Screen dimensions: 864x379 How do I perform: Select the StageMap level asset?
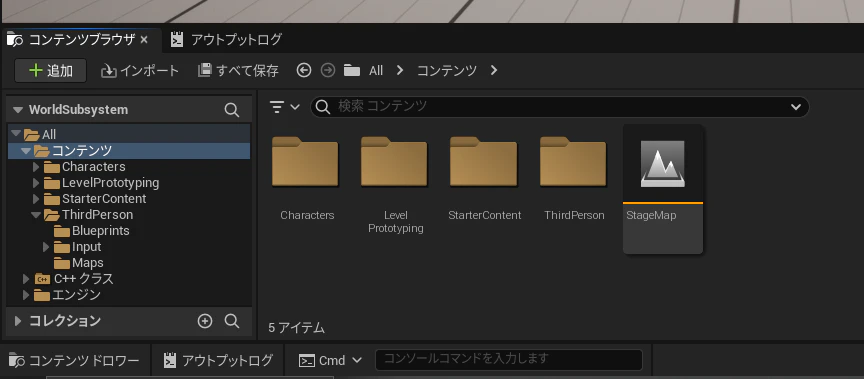click(x=663, y=189)
